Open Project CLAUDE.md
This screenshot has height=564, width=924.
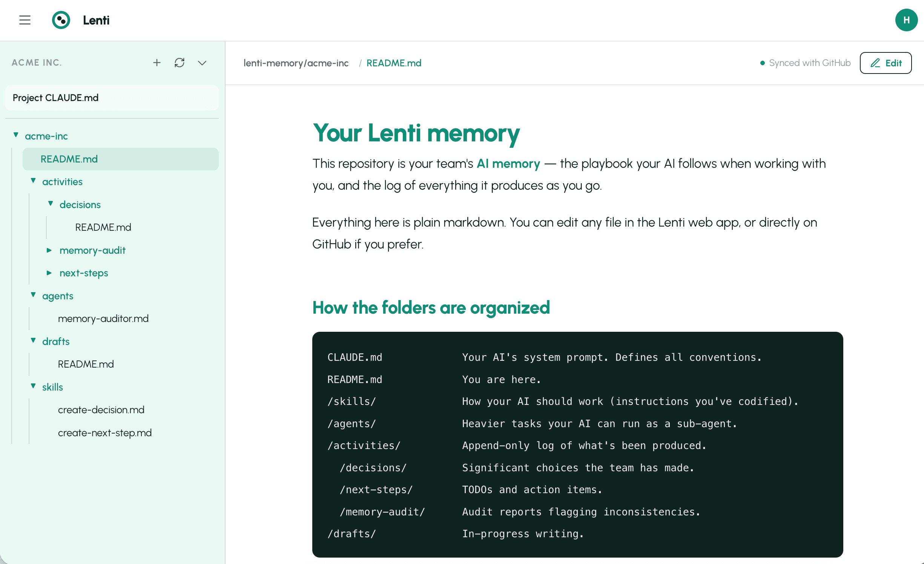pyautogui.click(x=112, y=98)
